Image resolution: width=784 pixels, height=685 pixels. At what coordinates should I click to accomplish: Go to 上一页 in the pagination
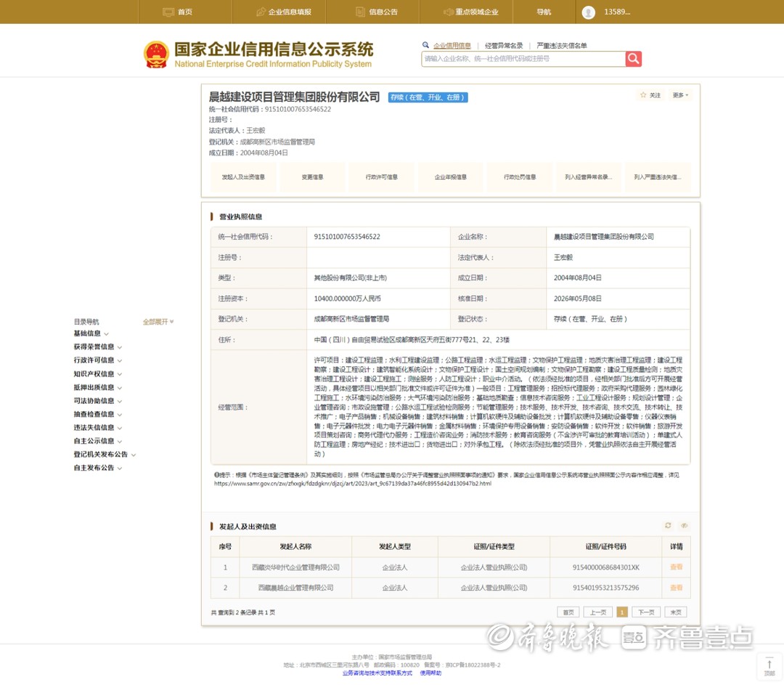[598, 612]
